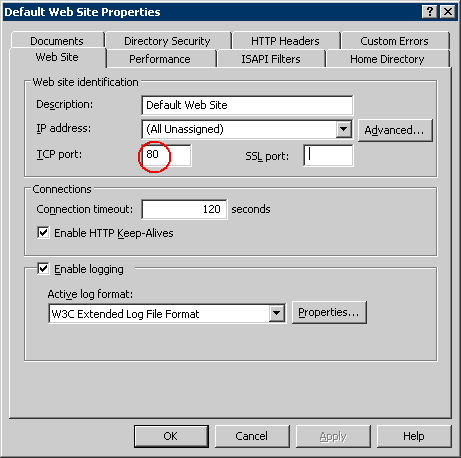Close the Default Web Site Properties dialog

click(448, 12)
